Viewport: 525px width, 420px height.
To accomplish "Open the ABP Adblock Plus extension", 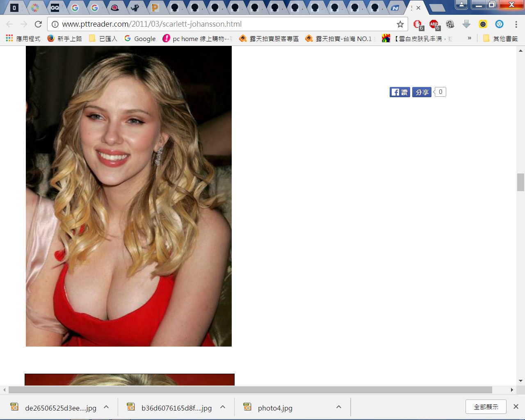I will point(434,25).
